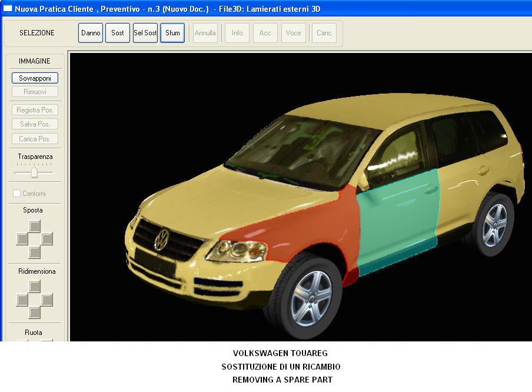Select the Sost button
Screen dimensions: 532x392
coord(118,33)
